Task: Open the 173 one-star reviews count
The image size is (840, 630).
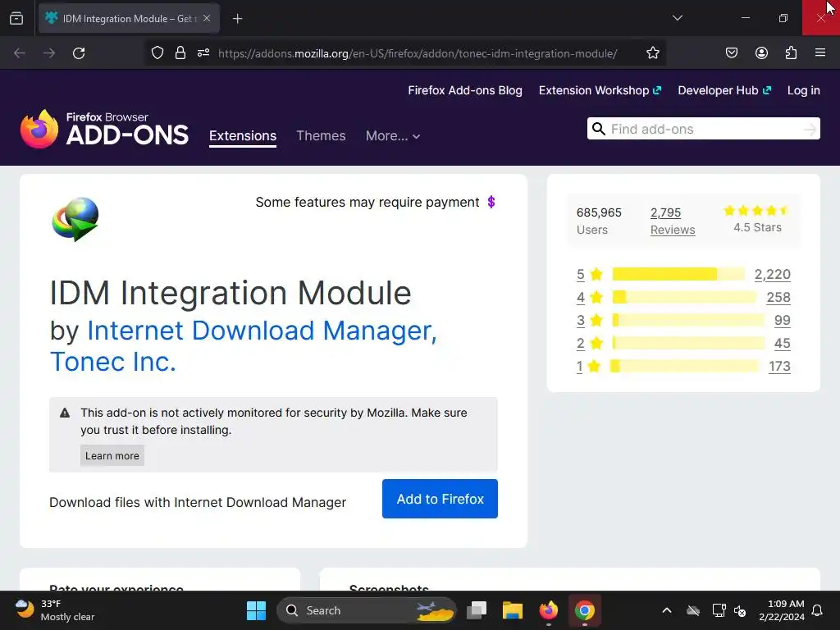Action: coord(779,367)
